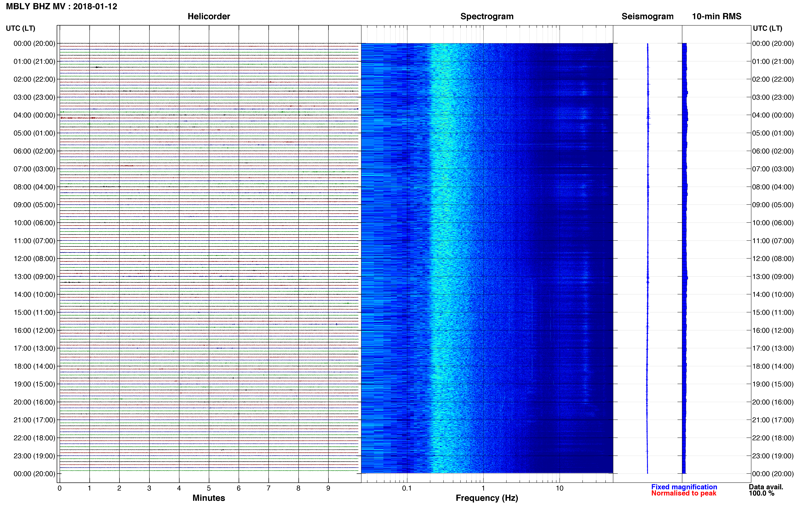
Task: Click the left '08:00 (04:00)' time label
Action: tap(34, 187)
